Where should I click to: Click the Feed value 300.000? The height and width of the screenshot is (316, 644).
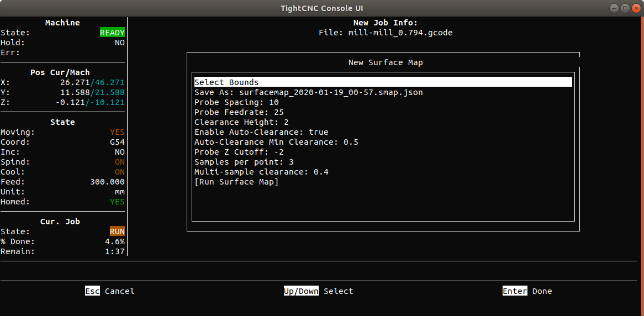pos(107,182)
